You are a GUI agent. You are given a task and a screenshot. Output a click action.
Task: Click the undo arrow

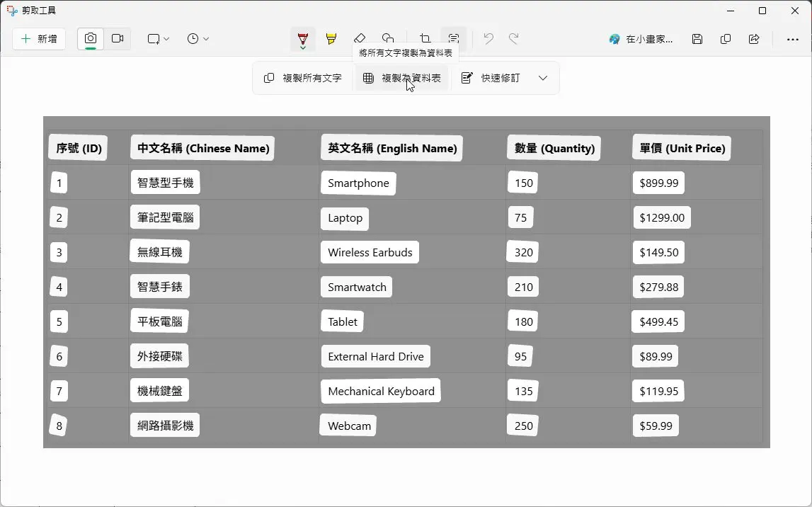point(488,39)
